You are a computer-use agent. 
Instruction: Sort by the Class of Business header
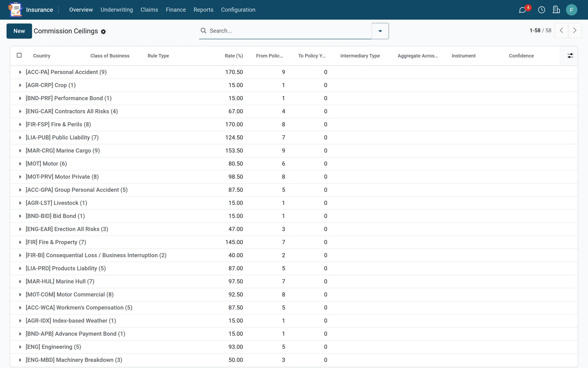110,56
